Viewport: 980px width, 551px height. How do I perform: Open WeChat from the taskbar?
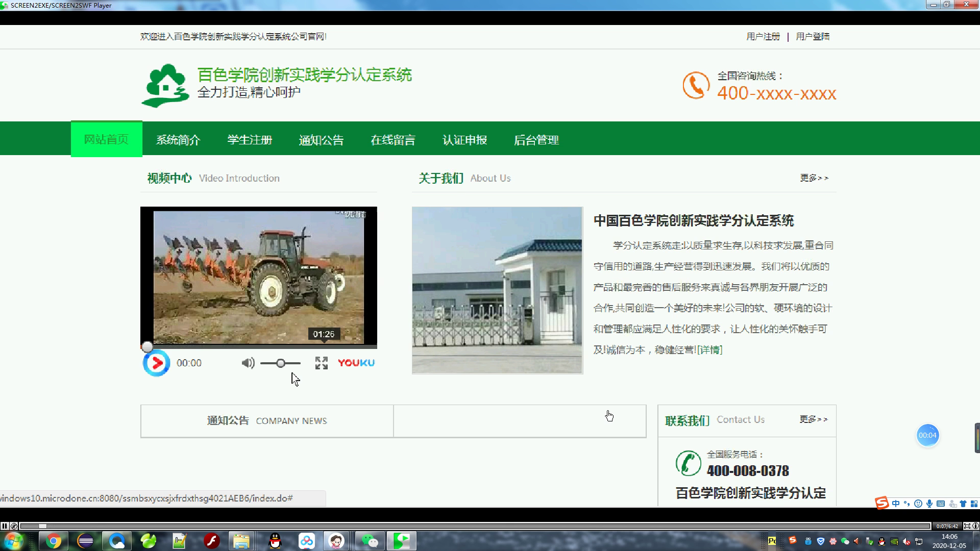(x=370, y=541)
